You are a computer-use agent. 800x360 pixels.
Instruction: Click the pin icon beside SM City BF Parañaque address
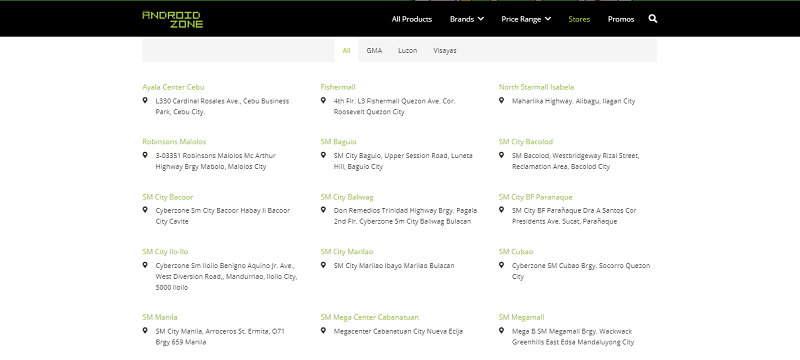click(501, 210)
